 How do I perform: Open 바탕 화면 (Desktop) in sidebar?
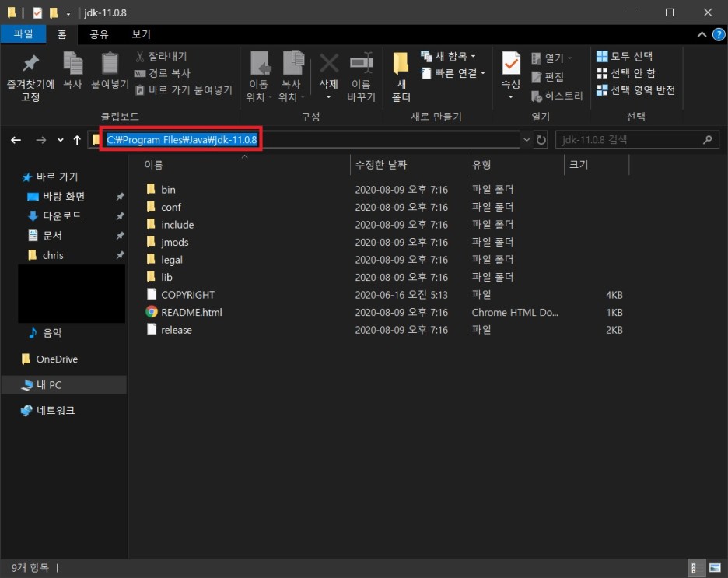pos(64,196)
